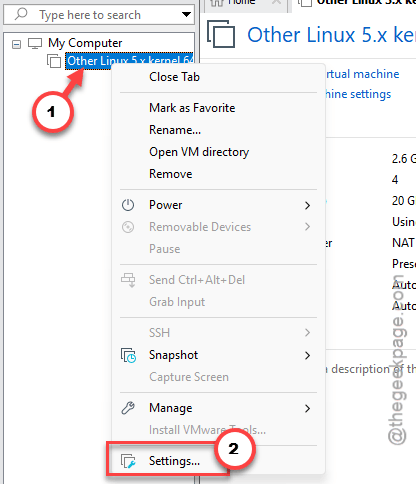Click the Type here to search field

coord(99,14)
